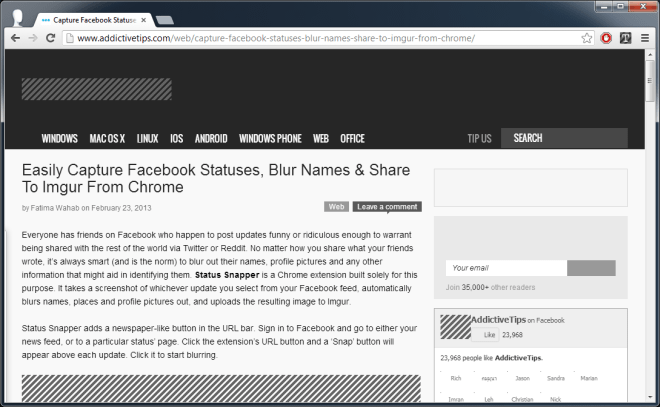This screenshot has height=407, width=660.
Task: Open the OFFICE navigation item
Action: click(x=352, y=138)
